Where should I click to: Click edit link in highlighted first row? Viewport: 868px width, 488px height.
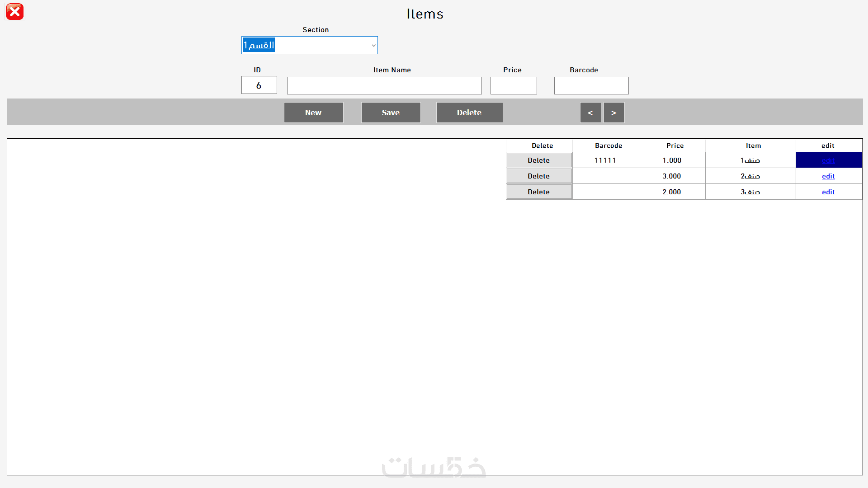[828, 160]
